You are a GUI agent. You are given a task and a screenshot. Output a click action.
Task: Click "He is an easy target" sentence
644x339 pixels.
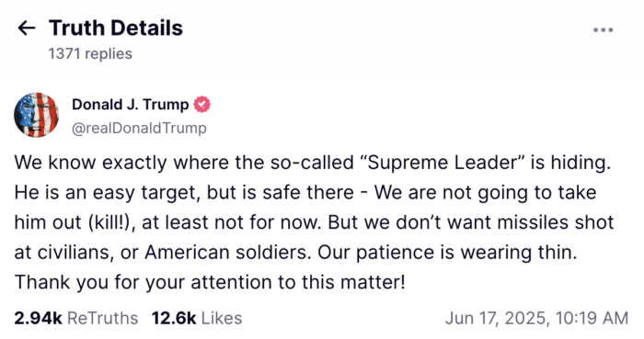click(x=108, y=193)
